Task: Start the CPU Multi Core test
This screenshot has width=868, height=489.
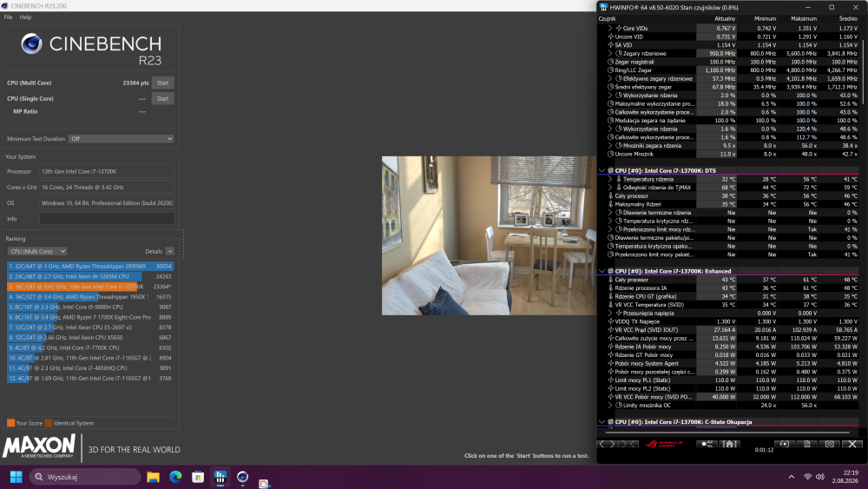Action: (163, 83)
